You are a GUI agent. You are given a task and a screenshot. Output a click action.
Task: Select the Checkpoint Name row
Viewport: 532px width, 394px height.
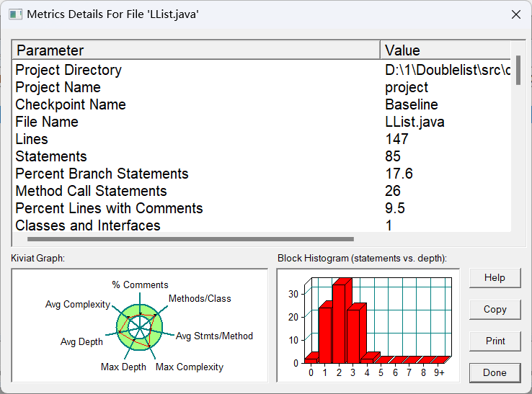(261, 104)
